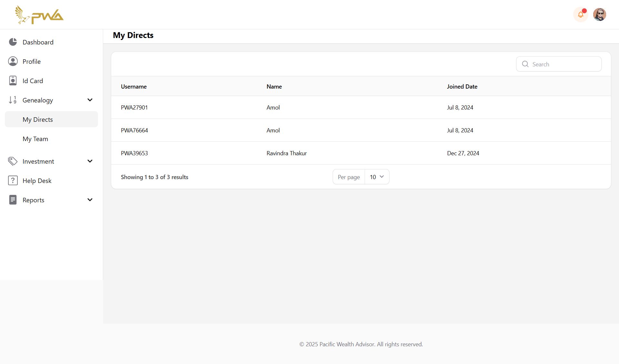Expand the Investment menu chevron
Screen dimensions: 619x364
pyautogui.click(x=90, y=161)
